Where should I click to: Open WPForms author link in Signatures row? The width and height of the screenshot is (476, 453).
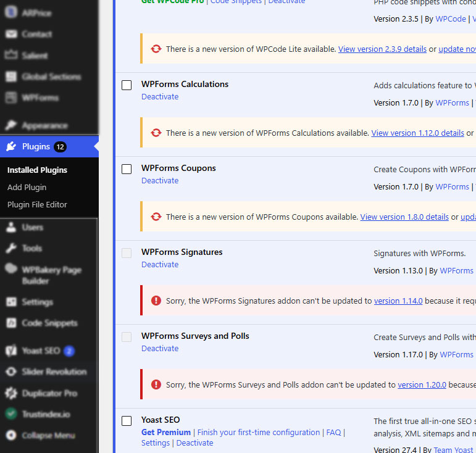(457, 271)
